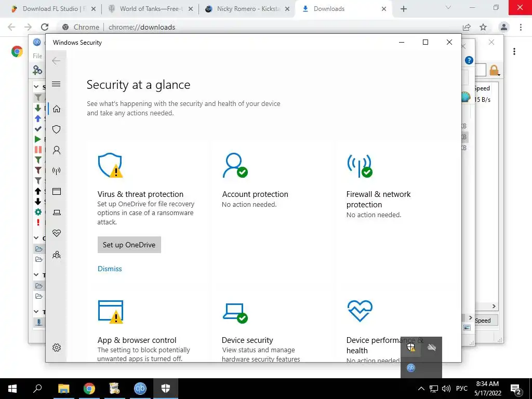Select qBittorrent Errored exclamation filter
The height and width of the screenshot is (399, 532).
[x=38, y=222]
